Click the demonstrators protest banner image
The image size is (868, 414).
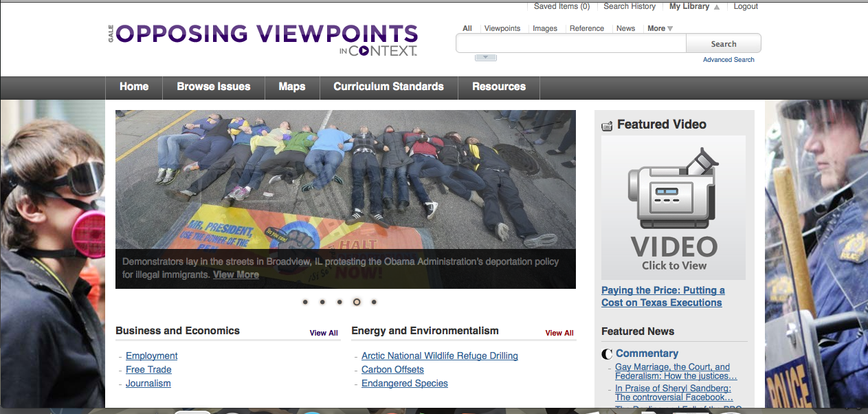click(346, 199)
